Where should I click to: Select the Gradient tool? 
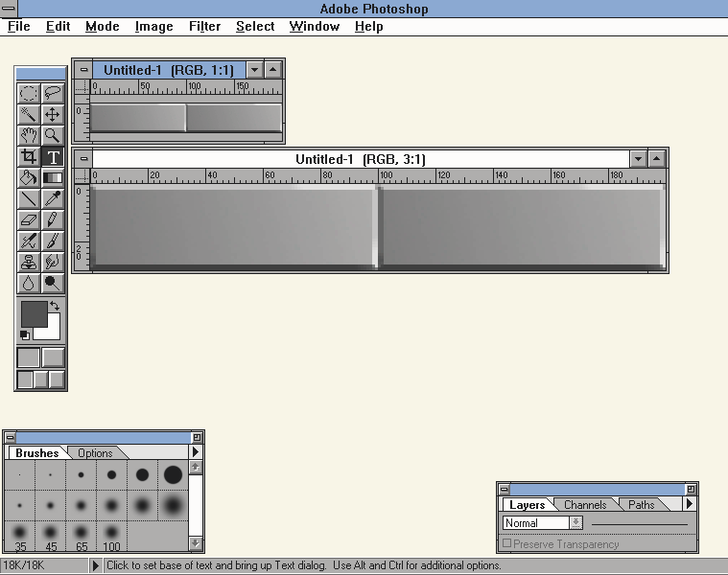point(53,177)
